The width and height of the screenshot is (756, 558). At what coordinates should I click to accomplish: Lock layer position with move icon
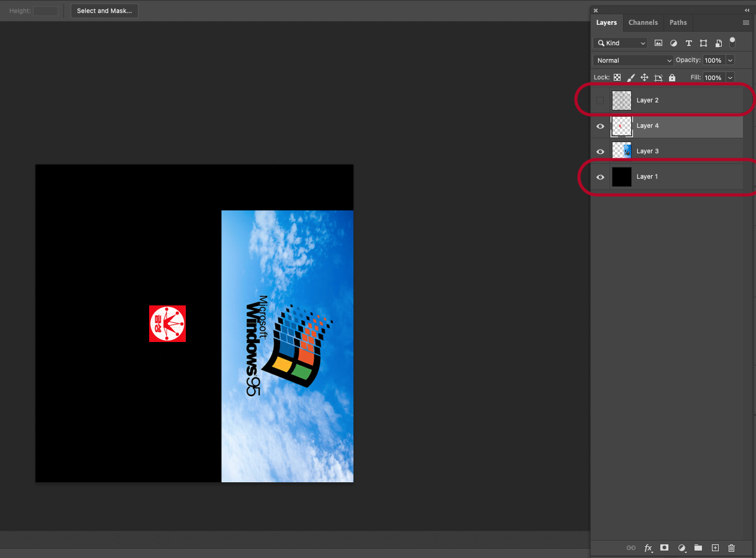click(x=644, y=78)
